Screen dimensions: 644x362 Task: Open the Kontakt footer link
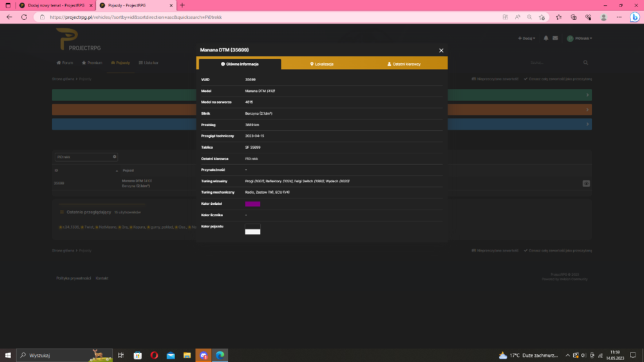point(102,278)
